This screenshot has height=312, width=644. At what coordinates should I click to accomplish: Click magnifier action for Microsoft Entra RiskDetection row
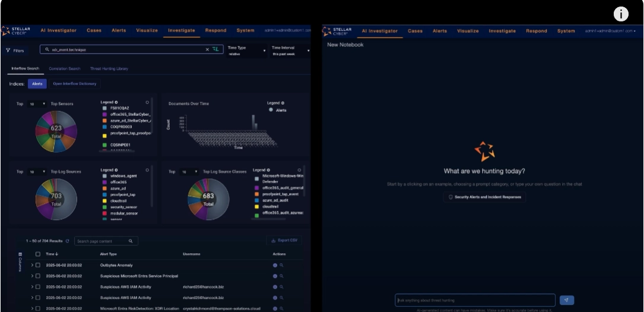coord(281,308)
